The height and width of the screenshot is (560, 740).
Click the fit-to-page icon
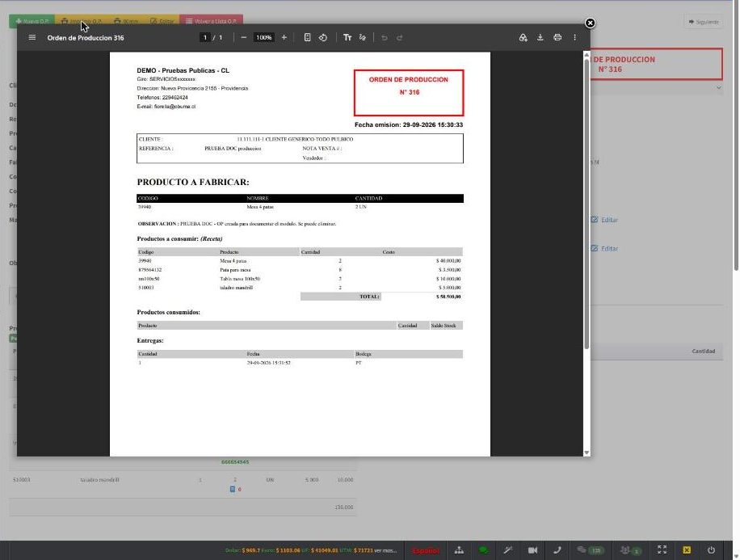click(307, 37)
